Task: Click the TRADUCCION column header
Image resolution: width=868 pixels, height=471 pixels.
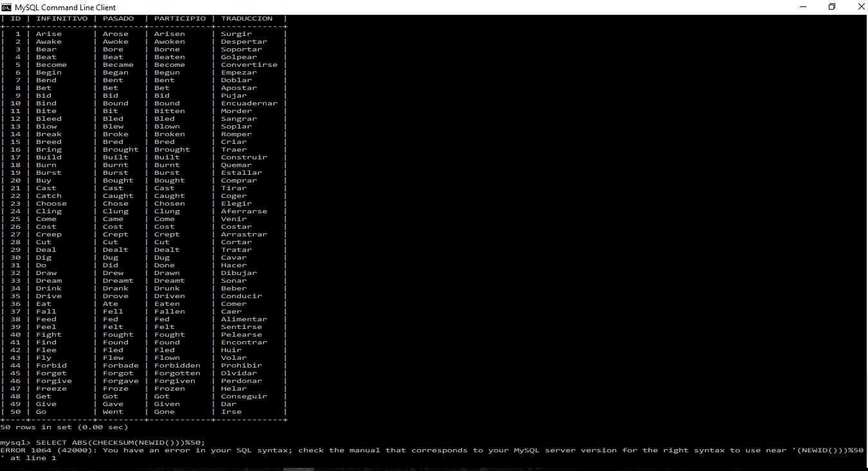Action: [247, 19]
